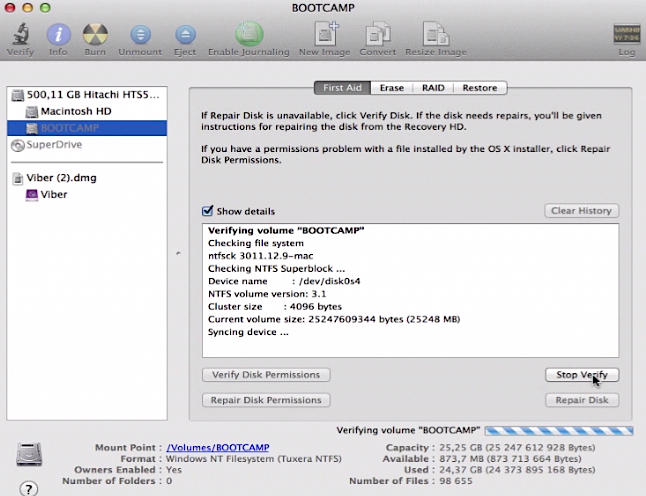Viewport: 646px width, 496px height.
Task: Switch to the First Aid tab
Action: [342, 88]
